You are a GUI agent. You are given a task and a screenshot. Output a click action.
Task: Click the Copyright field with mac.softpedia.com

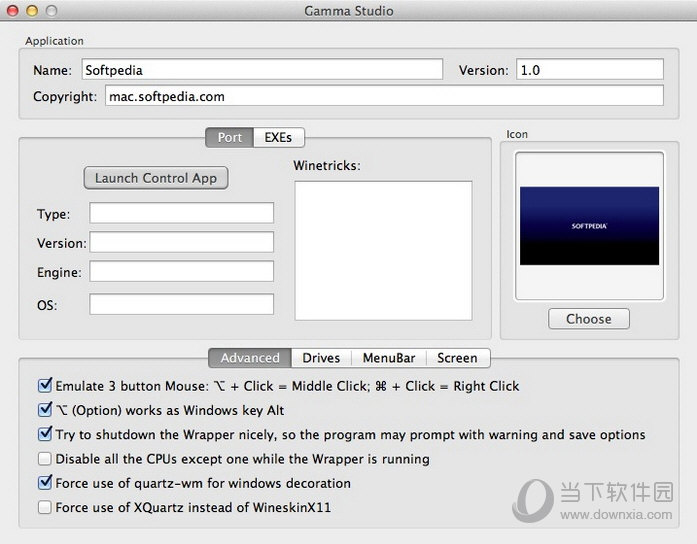385,96
